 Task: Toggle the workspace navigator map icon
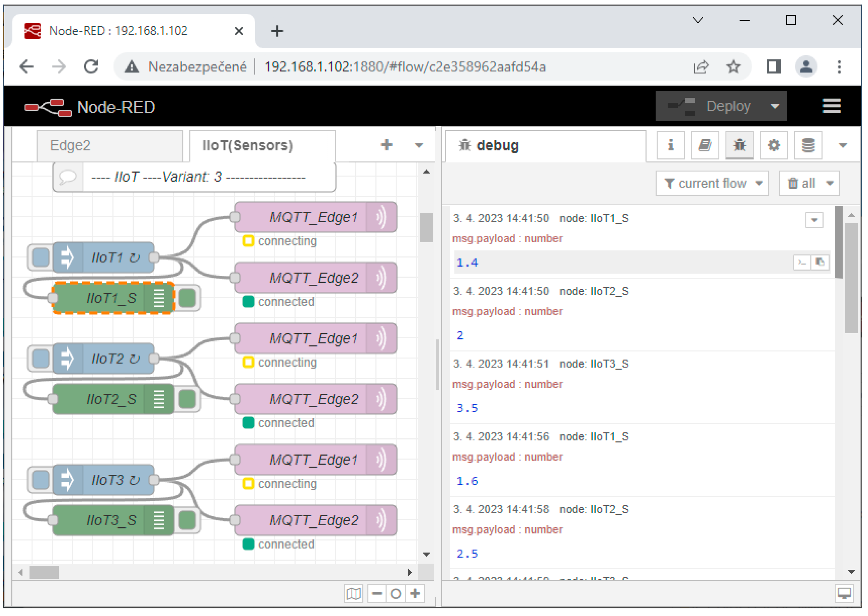click(354, 593)
